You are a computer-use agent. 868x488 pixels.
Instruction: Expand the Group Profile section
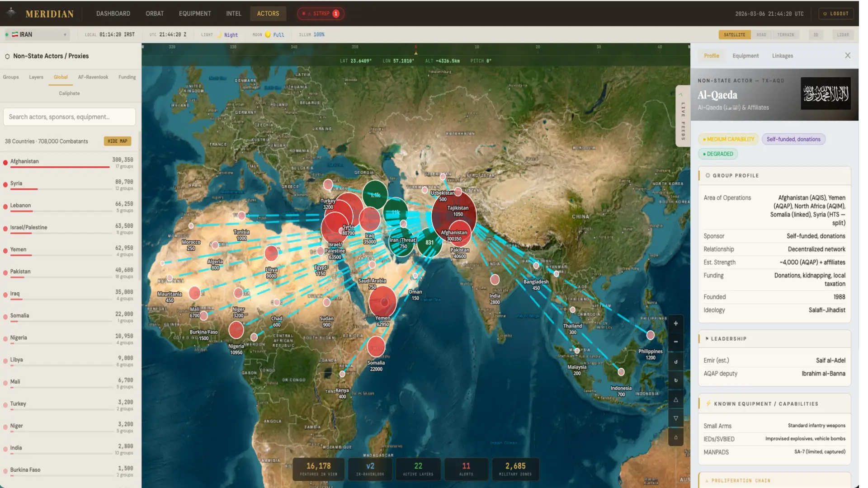774,176
